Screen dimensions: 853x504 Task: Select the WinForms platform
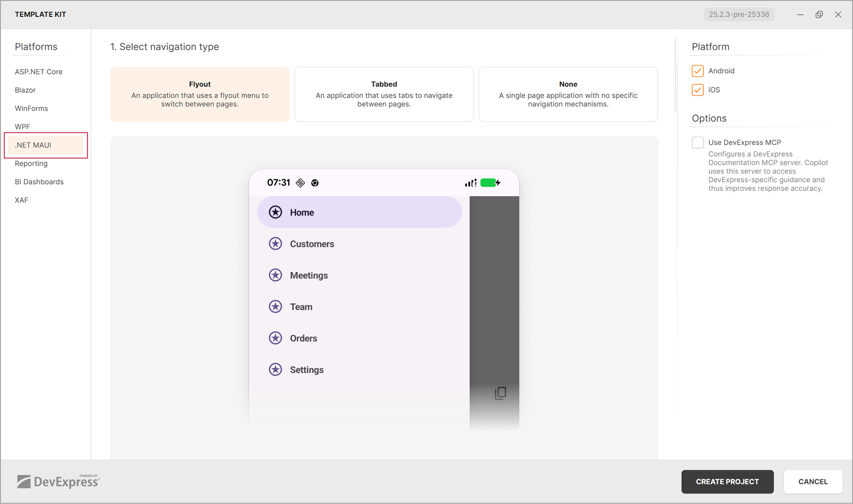click(x=31, y=108)
